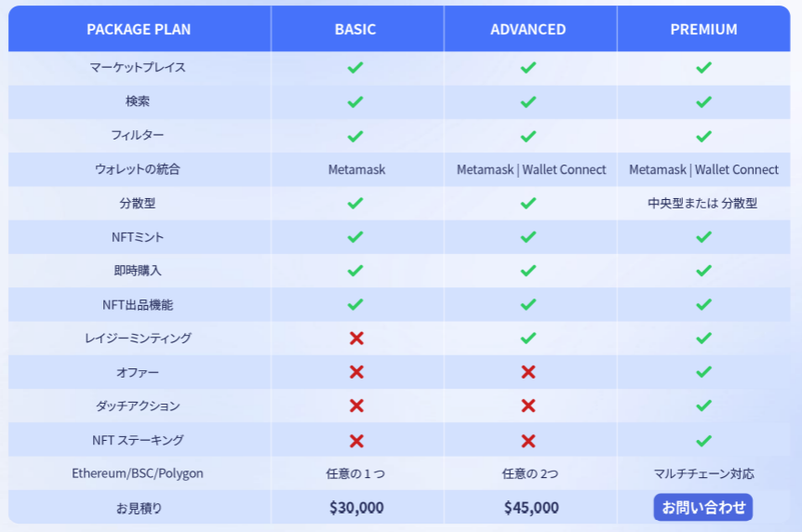The width and height of the screenshot is (802, 532).
Task: Click Advanced checkmark for レイジーミンティング row
Action: (x=528, y=339)
